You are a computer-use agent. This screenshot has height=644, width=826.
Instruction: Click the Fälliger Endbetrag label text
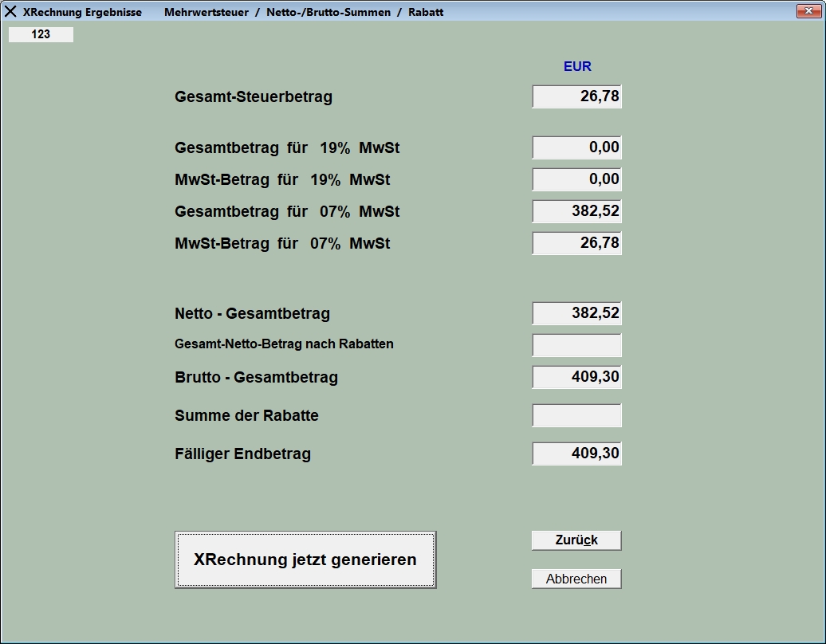[242, 454]
